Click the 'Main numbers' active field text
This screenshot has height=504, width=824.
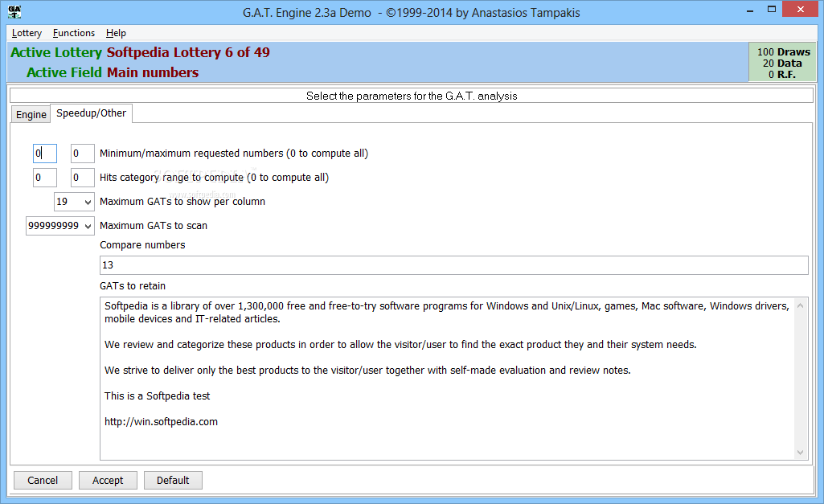[153, 72]
